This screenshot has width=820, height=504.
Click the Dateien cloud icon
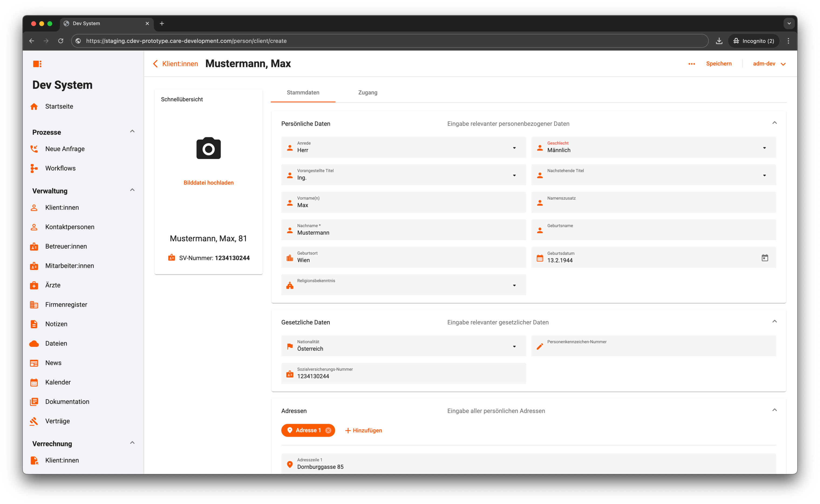coord(34,344)
